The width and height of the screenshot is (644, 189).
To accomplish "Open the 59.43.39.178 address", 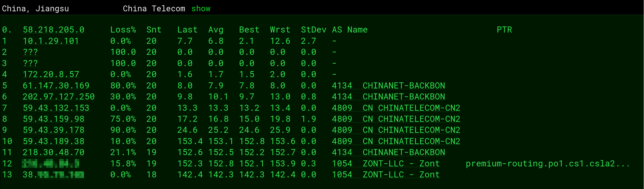I will click(54, 130).
